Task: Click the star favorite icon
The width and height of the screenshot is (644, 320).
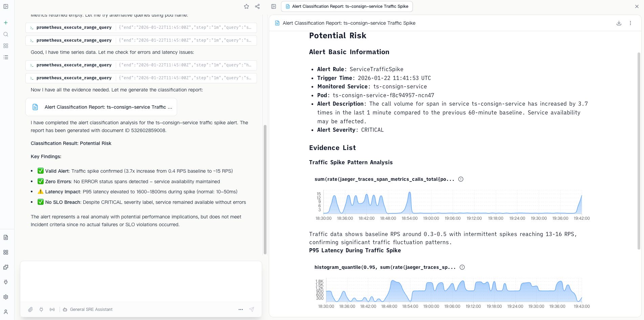Action: pos(246,6)
